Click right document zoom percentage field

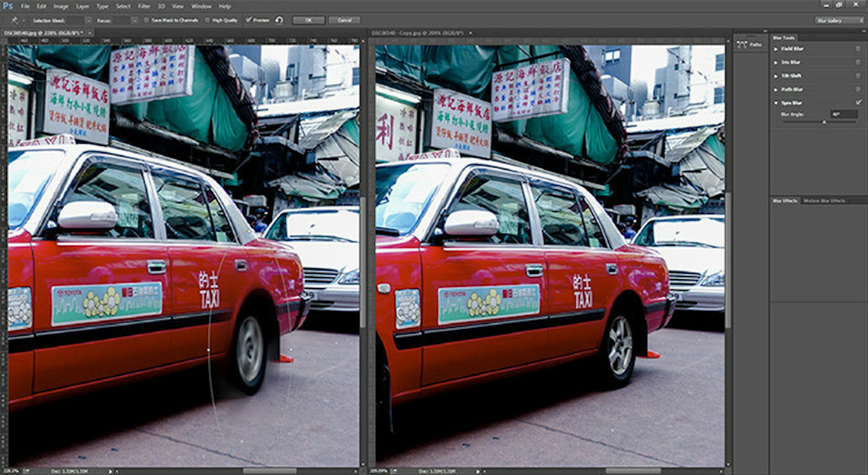tap(378, 471)
